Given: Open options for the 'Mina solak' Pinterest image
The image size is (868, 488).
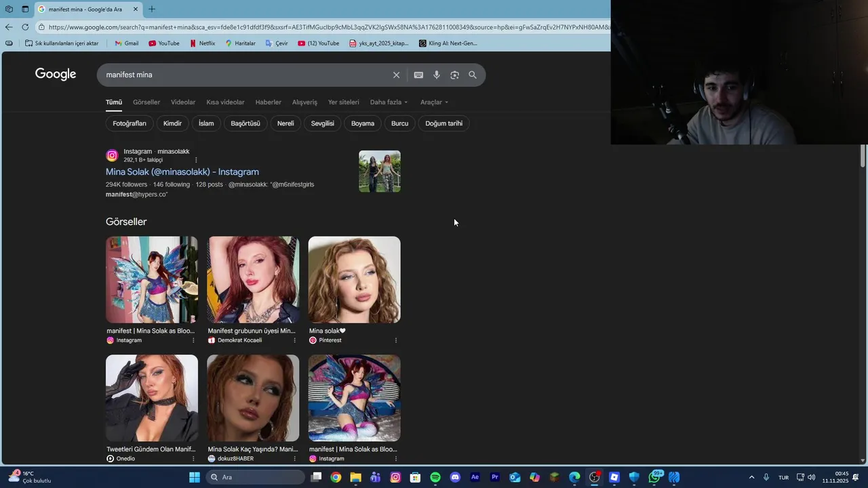Looking at the screenshot, I should 396,340.
